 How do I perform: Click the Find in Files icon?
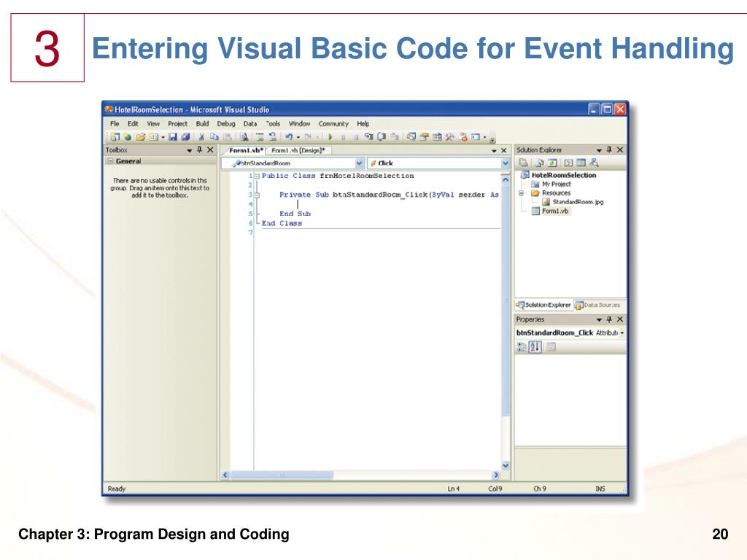tap(244, 137)
